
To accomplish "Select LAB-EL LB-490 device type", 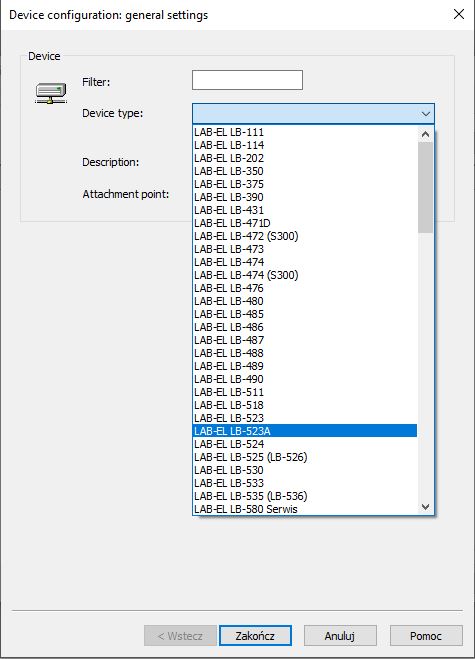I will 305,379.
